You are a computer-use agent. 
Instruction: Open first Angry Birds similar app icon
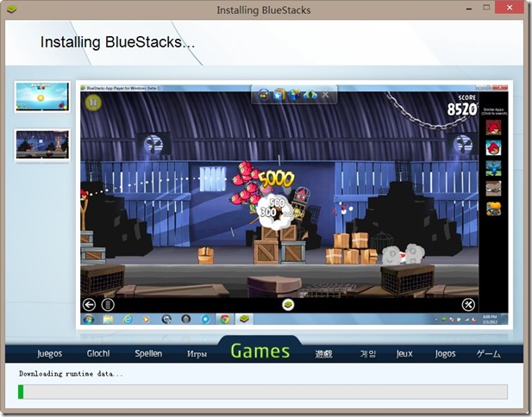click(x=493, y=128)
